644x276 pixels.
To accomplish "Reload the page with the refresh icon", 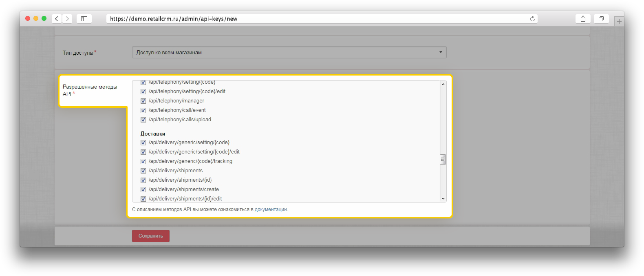I will click(532, 19).
